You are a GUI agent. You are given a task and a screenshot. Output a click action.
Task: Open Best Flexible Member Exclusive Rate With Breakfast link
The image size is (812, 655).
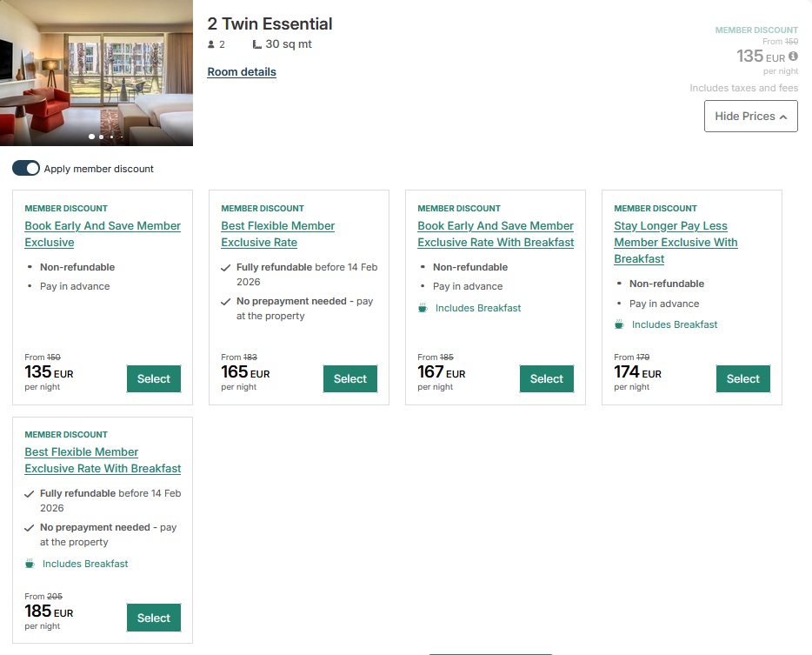pos(103,460)
